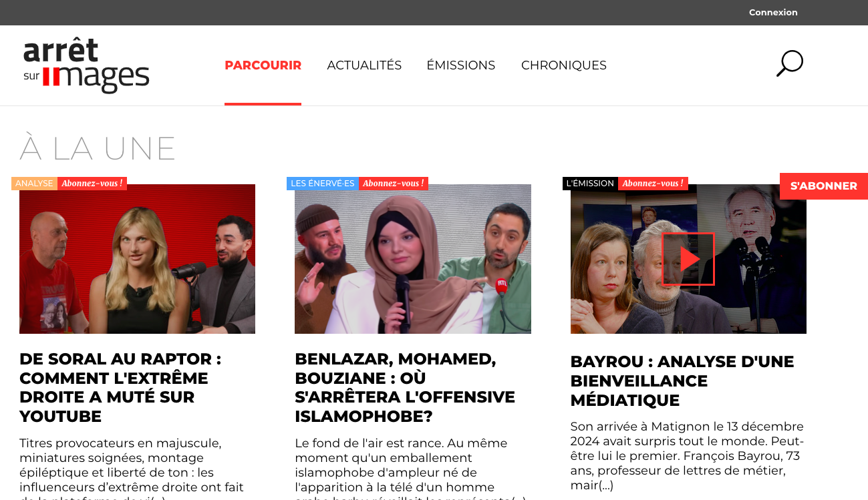
Task: Play the Bayrou émission video
Action: pyautogui.click(x=688, y=259)
